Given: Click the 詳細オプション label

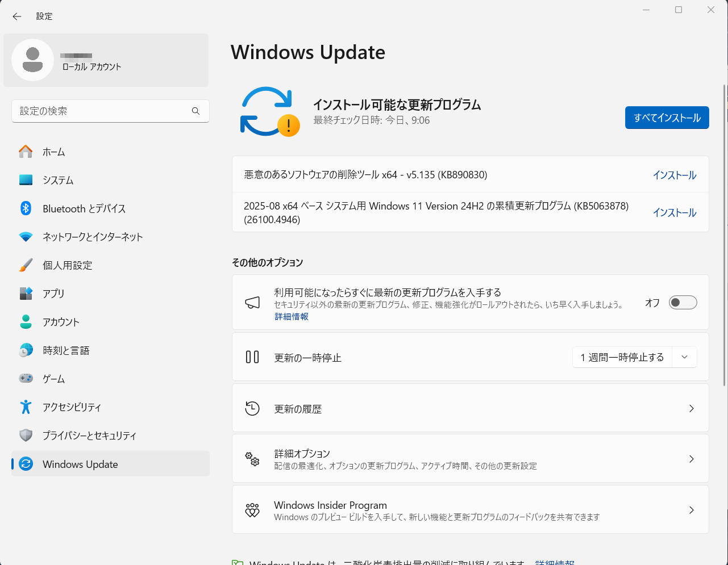Looking at the screenshot, I should pyautogui.click(x=302, y=453).
